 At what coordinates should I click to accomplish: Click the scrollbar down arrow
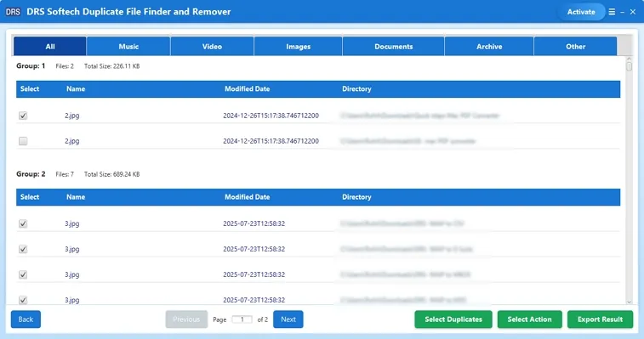[629, 302]
